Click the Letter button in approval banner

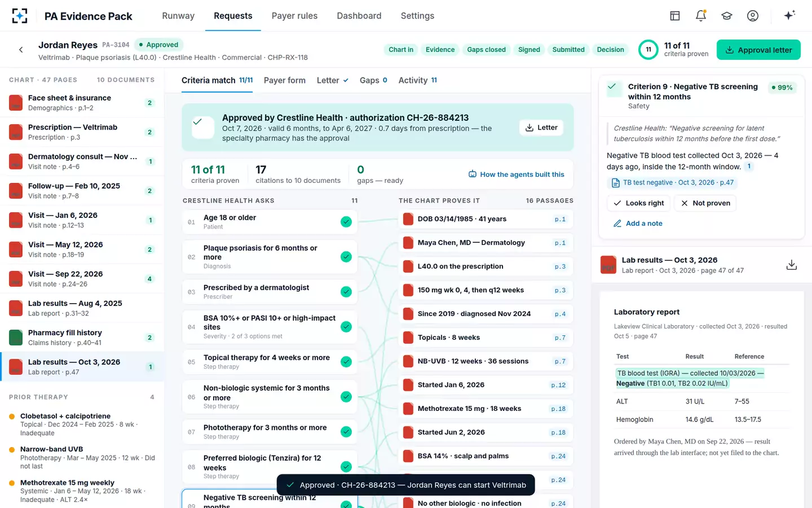click(541, 128)
